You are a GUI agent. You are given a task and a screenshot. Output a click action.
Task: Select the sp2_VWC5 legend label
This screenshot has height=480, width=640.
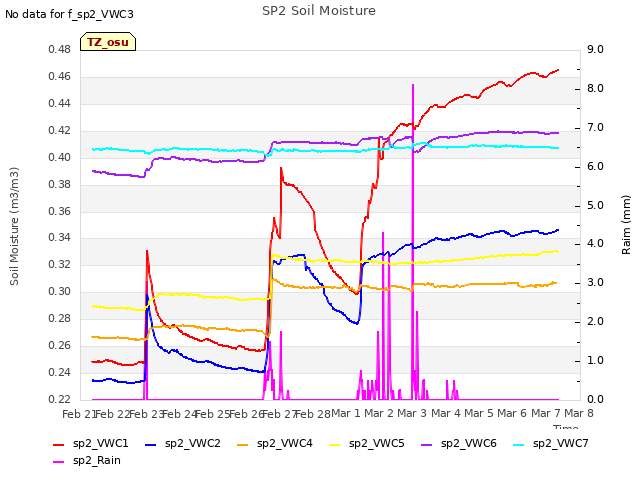(x=376, y=444)
